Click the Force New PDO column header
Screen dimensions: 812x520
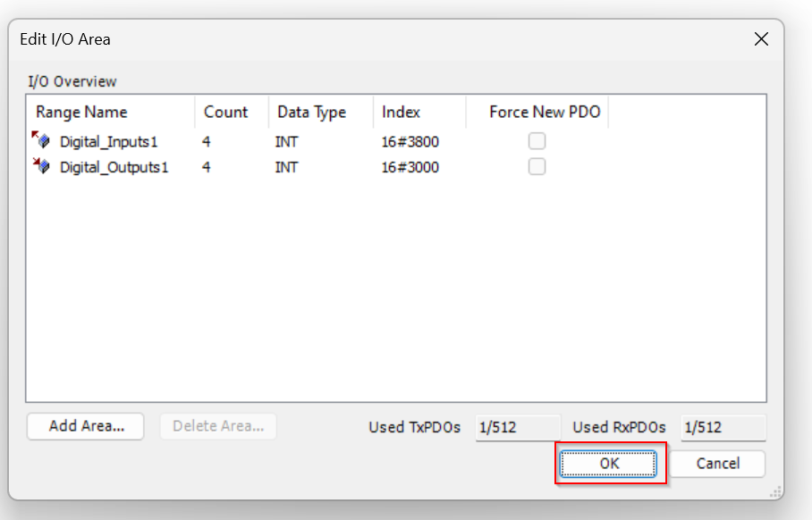pyautogui.click(x=537, y=112)
